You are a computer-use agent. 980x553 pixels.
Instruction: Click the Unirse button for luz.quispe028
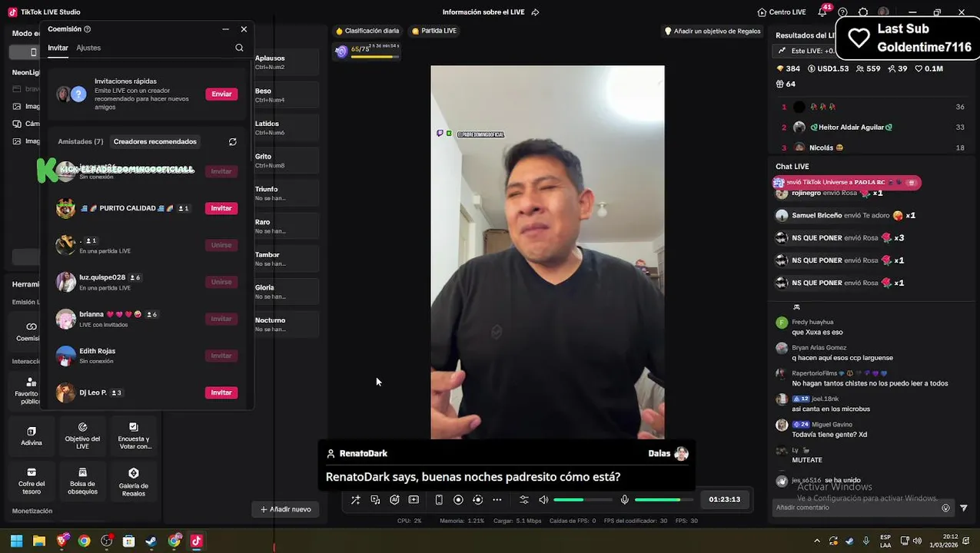pos(221,282)
